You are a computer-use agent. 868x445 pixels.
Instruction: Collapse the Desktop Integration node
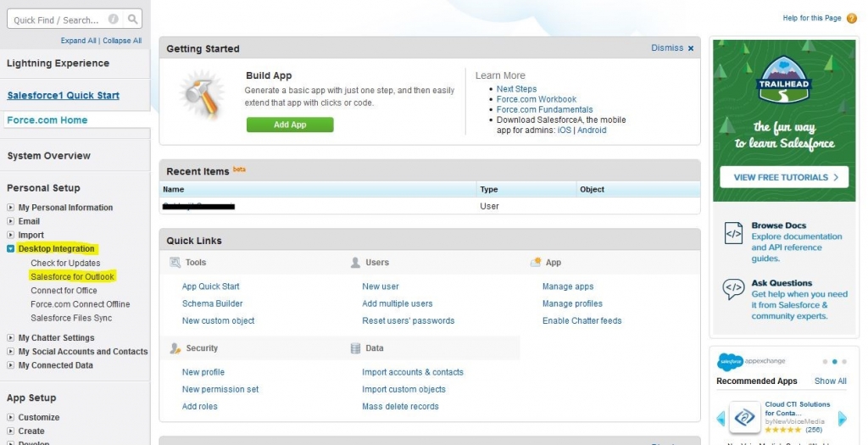pos(10,249)
